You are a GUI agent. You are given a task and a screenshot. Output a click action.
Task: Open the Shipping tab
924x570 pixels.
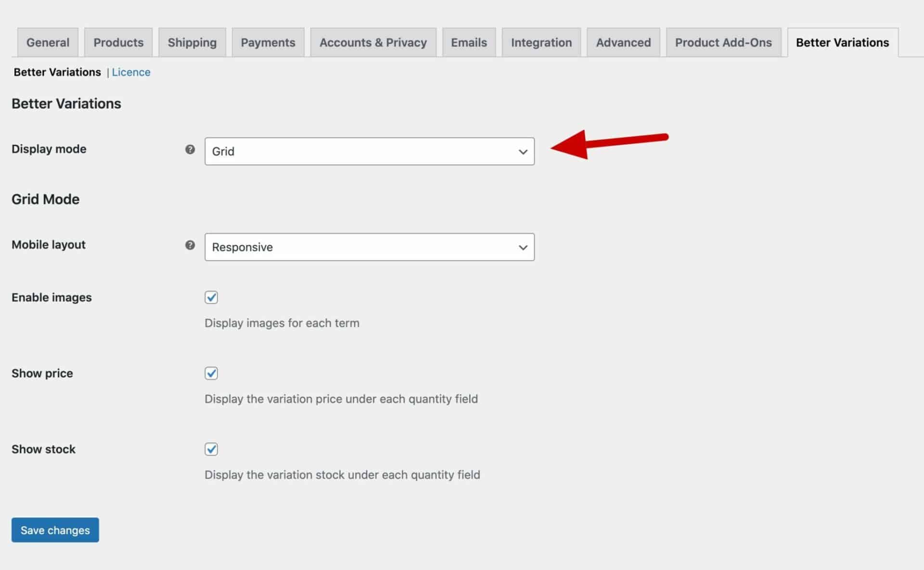pyautogui.click(x=192, y=42)
